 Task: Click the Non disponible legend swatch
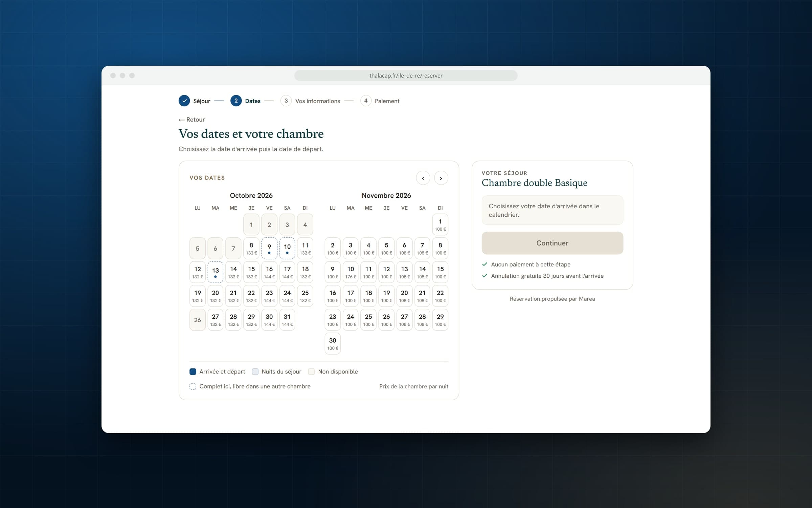click(x=311, y=372)
